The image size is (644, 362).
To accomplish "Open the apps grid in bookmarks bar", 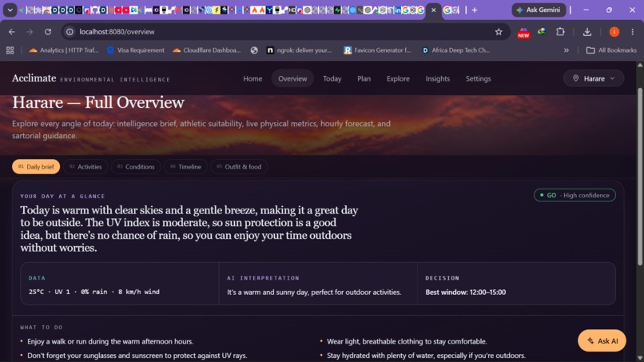I will [10, 50].
